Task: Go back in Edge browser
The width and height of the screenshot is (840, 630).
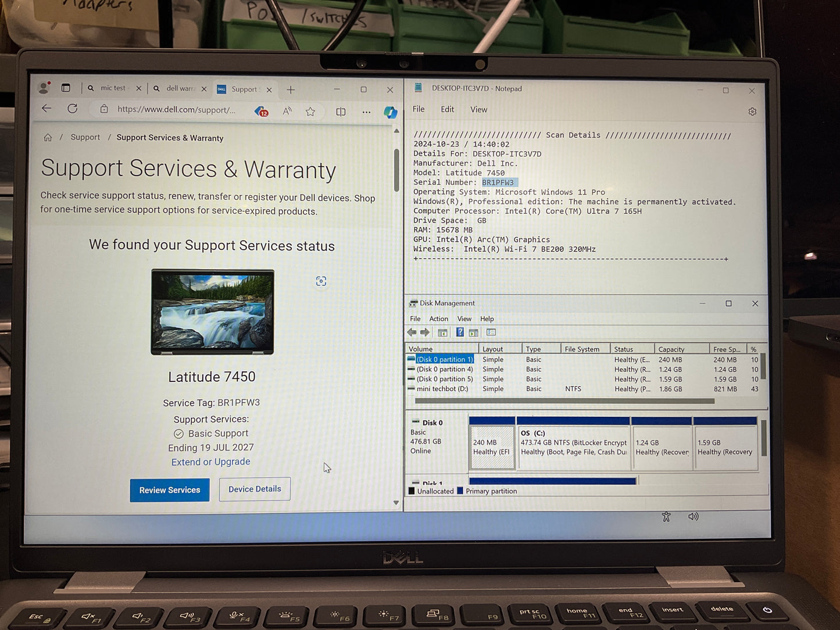Action: coord(47,108)
